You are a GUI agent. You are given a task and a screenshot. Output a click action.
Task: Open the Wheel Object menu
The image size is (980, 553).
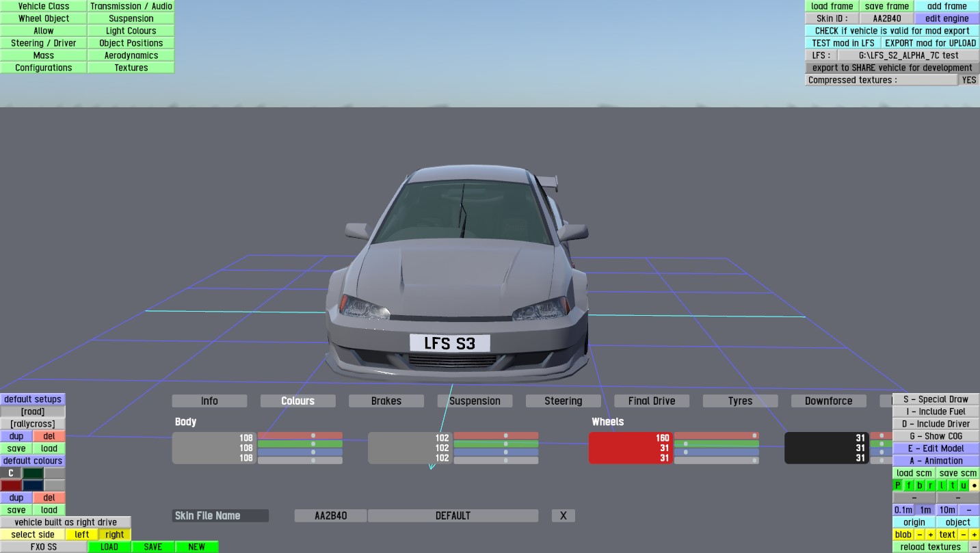coord(44,18)
